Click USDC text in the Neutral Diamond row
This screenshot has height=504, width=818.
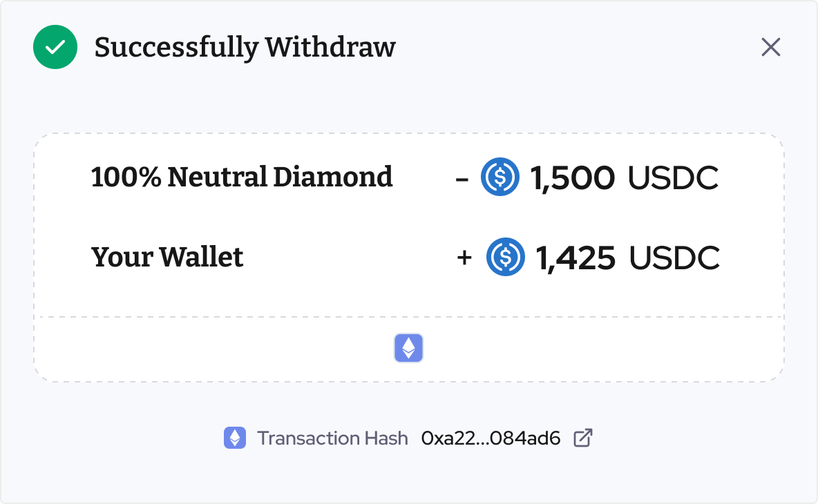coord(673,178)
